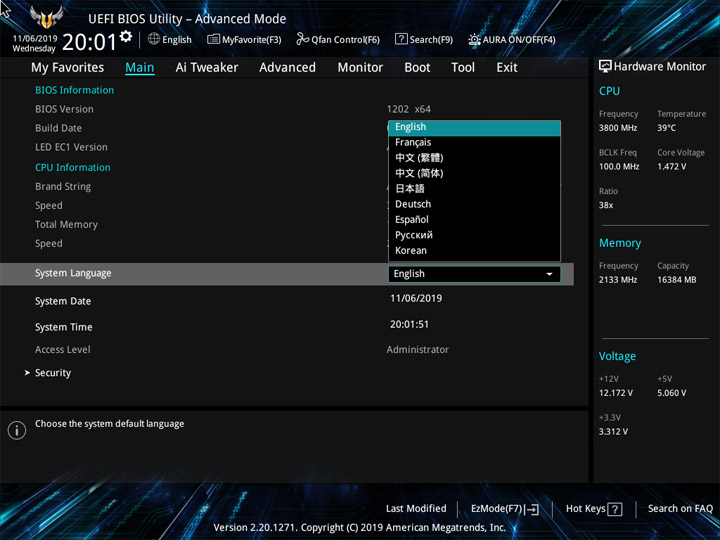Click the Hardware Monitor screen icon
The width and height of the screenshot is (720, 540).
pos(605,67)
